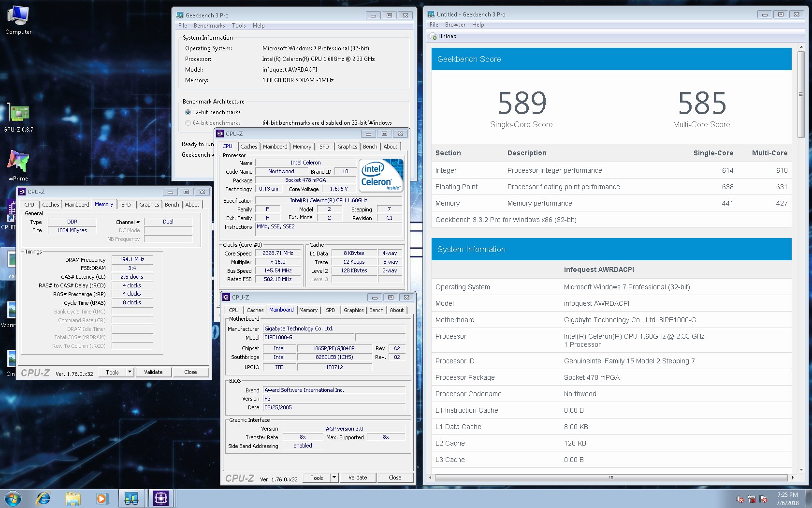The image size is (812, 508).
Task: Click Southbridge 82801EB (ICH5) field
Action: (334, 357)
